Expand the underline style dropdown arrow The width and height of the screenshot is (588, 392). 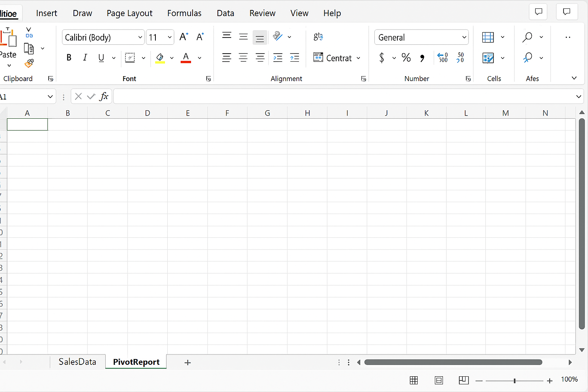tap(114, 58)
